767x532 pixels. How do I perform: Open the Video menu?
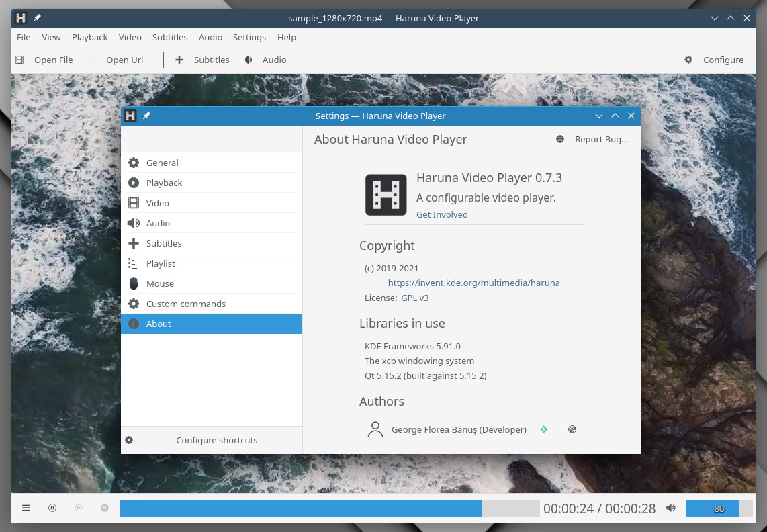tap(130, 37)
